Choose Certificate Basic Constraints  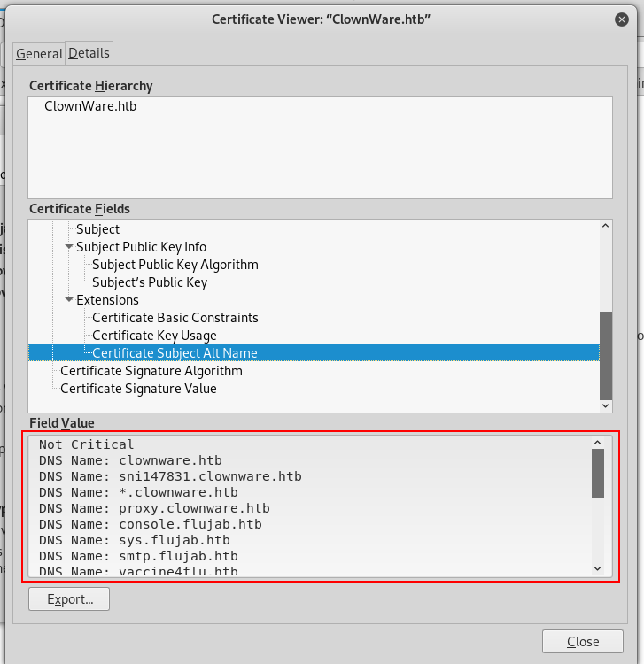point(175,318)
